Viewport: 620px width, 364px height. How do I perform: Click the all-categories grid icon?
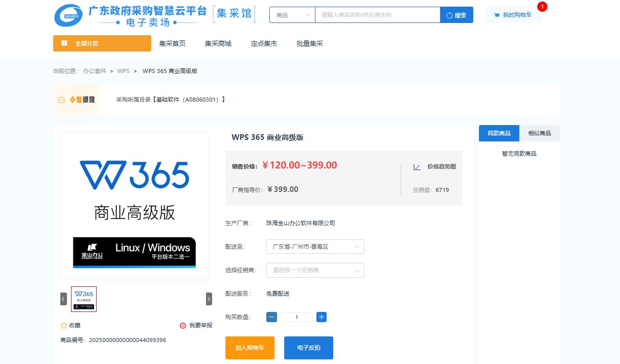click(x=64, y=43)
